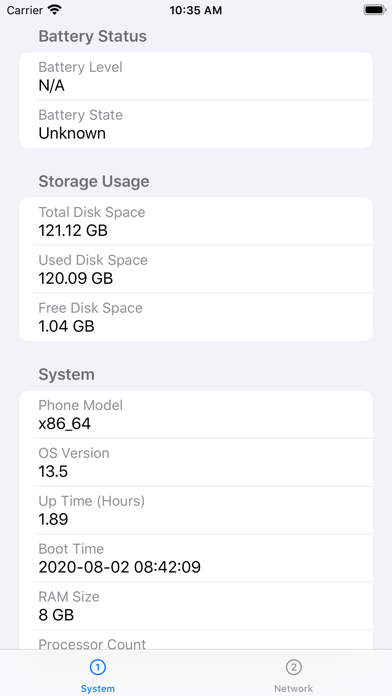This screenshot has width=392, height=696.
Task: Tap the battery indicator in status bar
Action: pyautogui.click(x=374, y=10)
